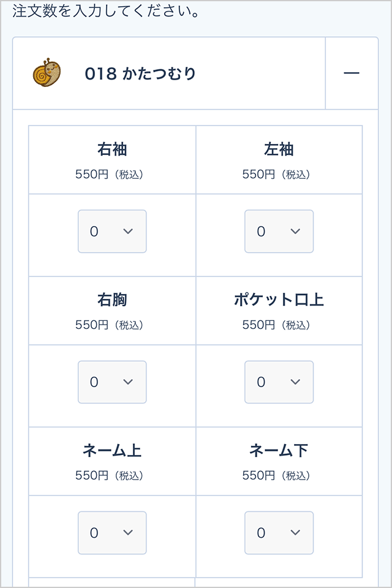
Task: Open the 左袖 quantity dropdown
Action: click(279, 232)
